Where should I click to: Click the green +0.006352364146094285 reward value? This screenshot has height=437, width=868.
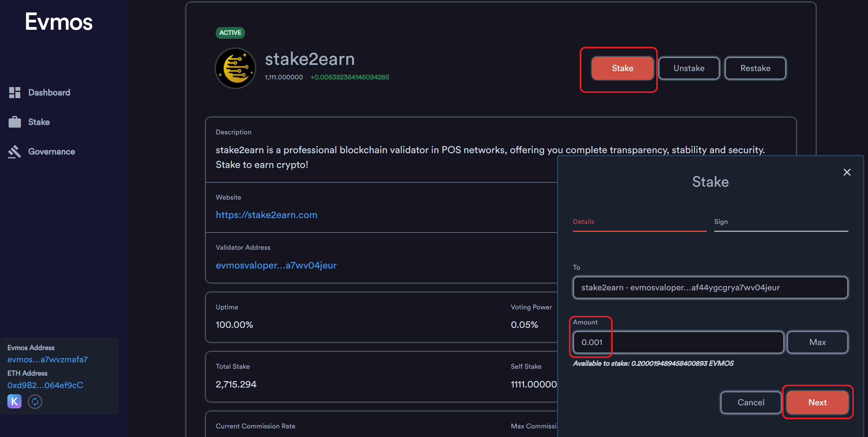click(349, 77)
